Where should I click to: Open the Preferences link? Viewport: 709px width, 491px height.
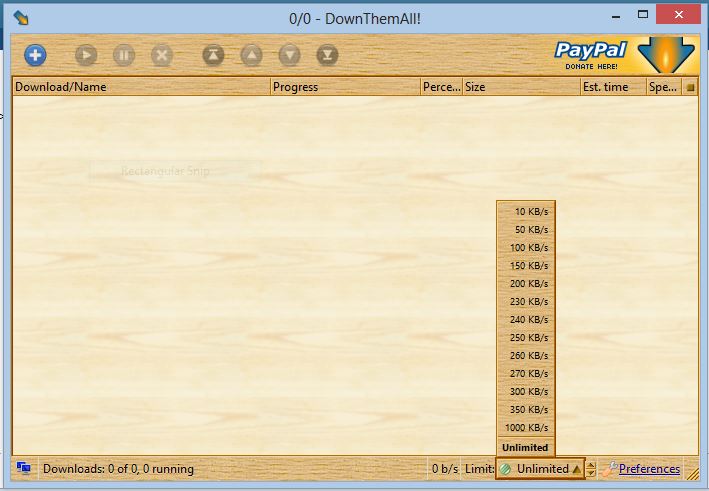pyautogui.click(x=649, y=469)
